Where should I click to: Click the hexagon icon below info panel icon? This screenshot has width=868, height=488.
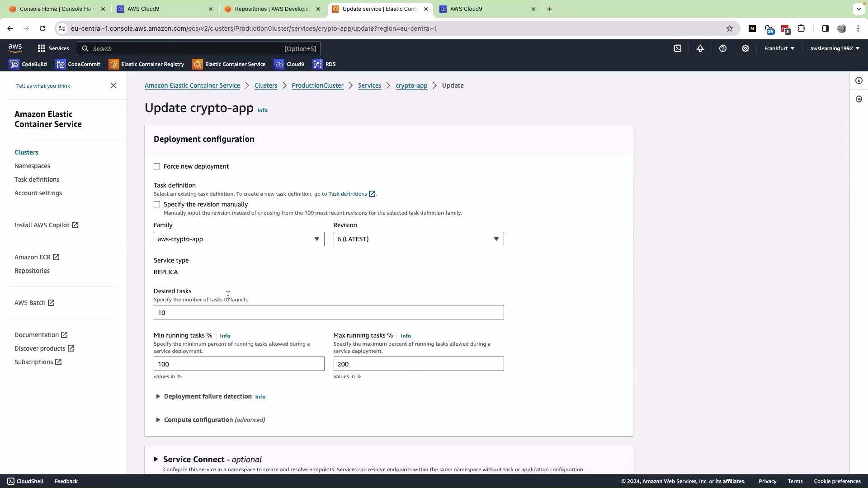click(859, 99)
